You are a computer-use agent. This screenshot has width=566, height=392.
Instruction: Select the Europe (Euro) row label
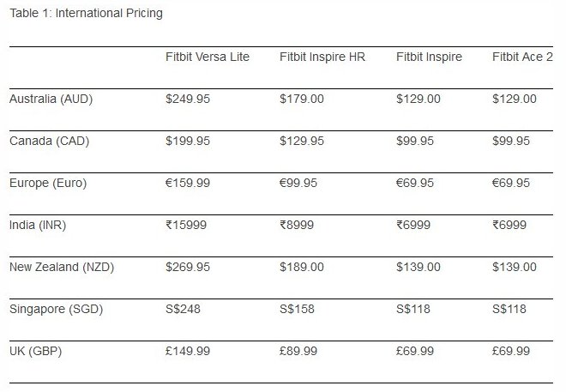48,183
